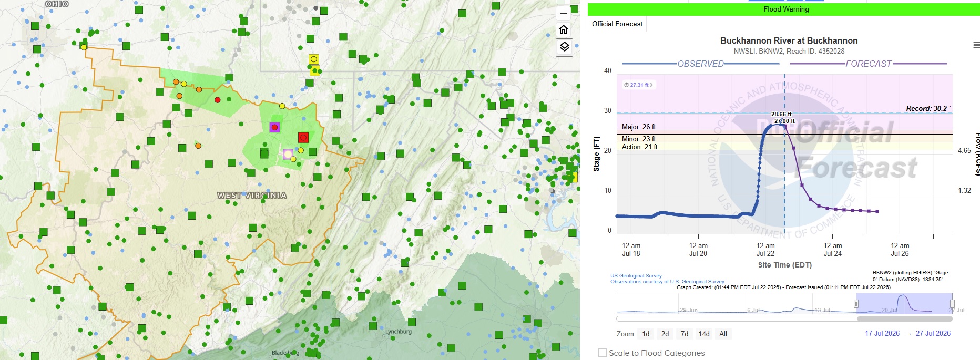Open the start date 17 Jul 2026 picker
The width and height of the screenshot is (980, 360).
pos(882,333)
